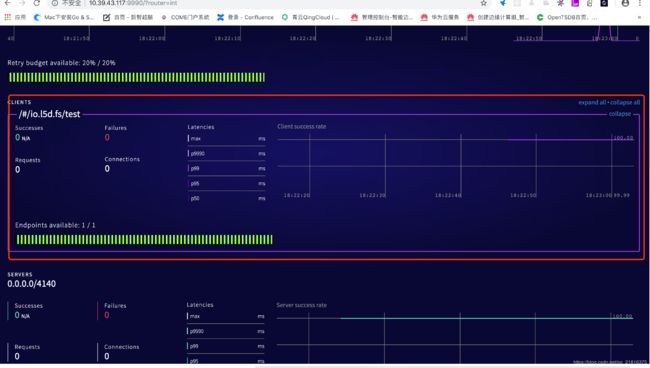Select the server 0.0.0.0/4140 title
Screen dimensions: 650x368
(x=32, y=284)
